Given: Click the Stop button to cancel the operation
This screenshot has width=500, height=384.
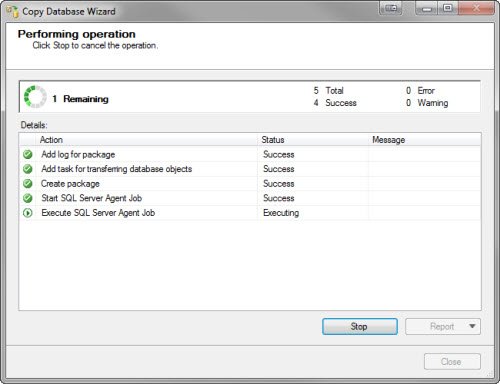Looking at the screenshot, I should (360, 326).
